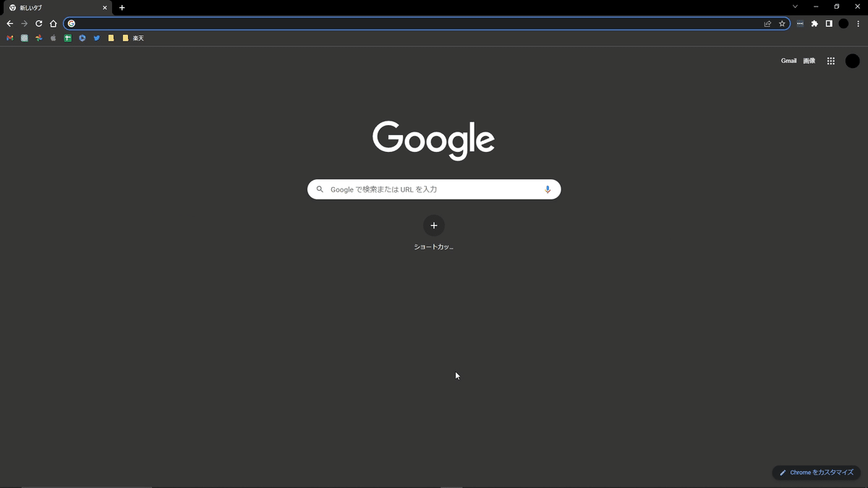The height and width of the screenshot is (488, 868).
Task: Open the second bookmark next to Gmail icon
Action: point(25,38)
